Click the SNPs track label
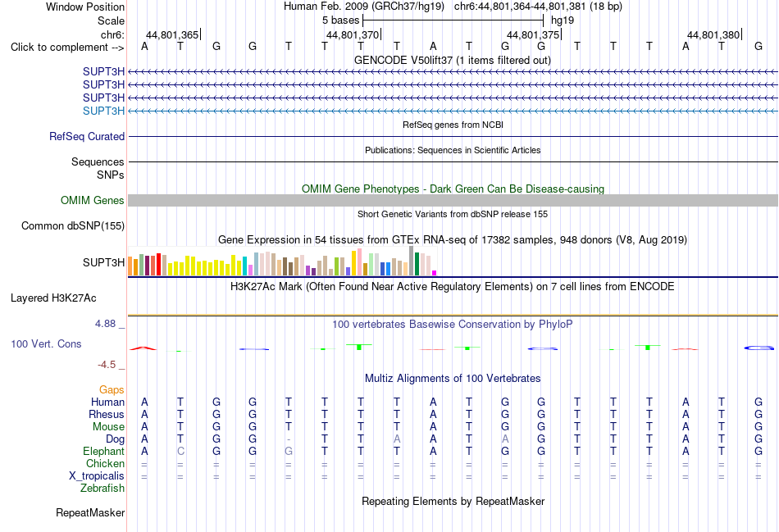Viewport: 779px width, 532px height. pyautogui.click(x=111, y=175)
